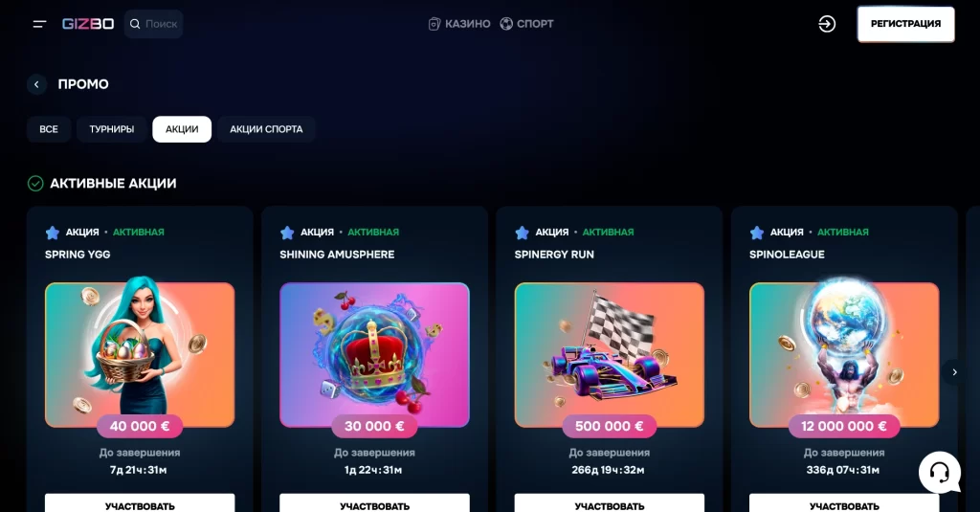Click the blue star on Spring YGG card

[x=53, y=233]
